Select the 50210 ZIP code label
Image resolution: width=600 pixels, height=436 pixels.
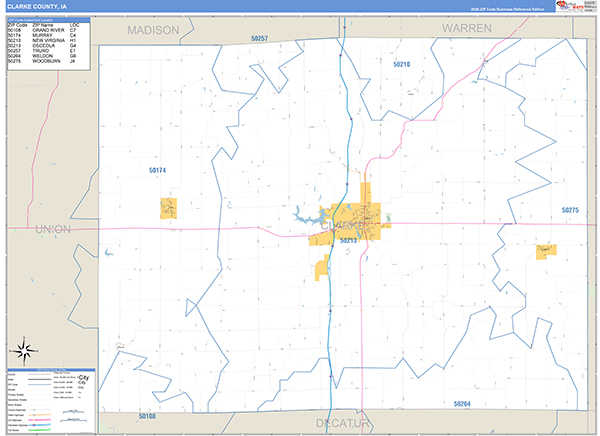[401, 64]
